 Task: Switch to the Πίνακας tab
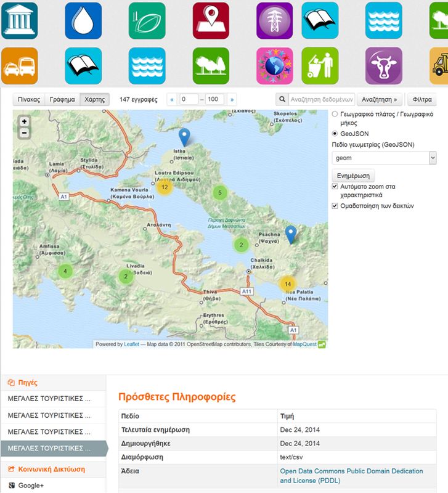click(29, 99)
